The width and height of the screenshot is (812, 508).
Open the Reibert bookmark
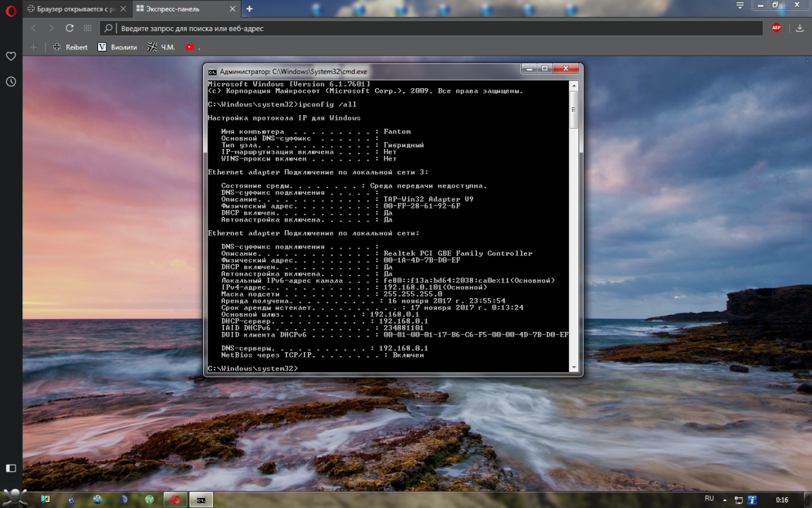click(x=70, y=47)
